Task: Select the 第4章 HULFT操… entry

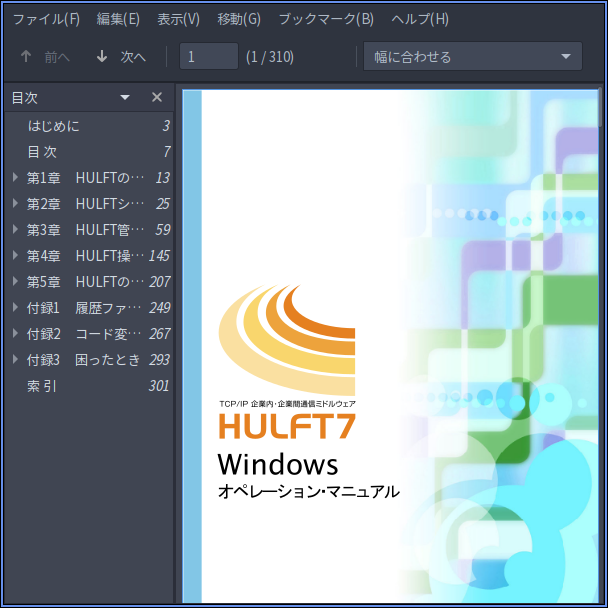Action: pos(89,256)
